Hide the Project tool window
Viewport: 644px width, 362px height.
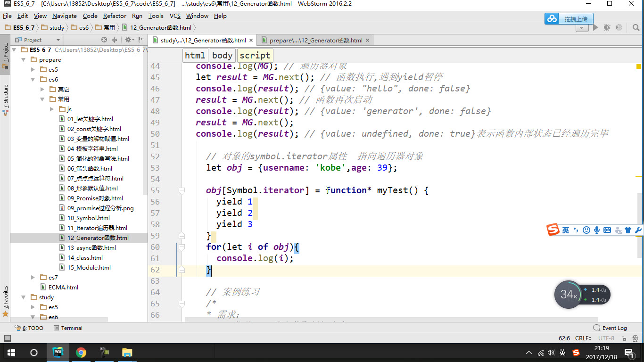click(140, 40)
